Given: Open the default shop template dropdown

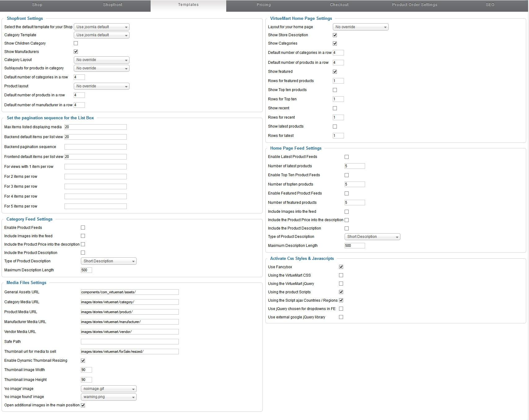Looking at the screenshot, I should tap(102, 27).
